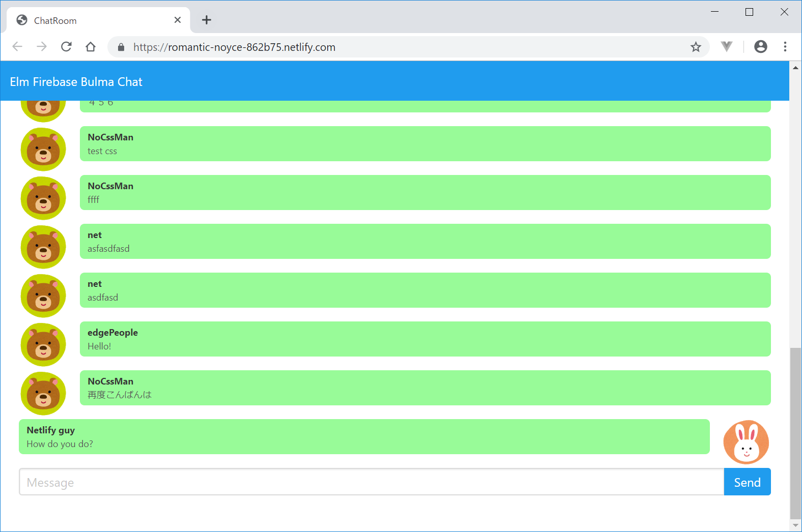The height and width of the screenshot is (532, 802).
Task: Click the Elm Firebase Bulma Chat title
Action: pyautogui.click(x=76, y=82)
